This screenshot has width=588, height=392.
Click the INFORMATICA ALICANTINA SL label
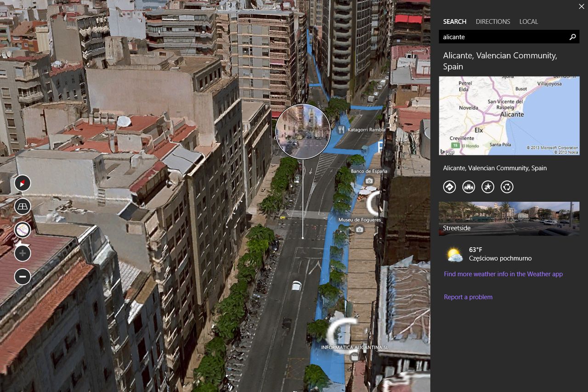click(x=355, y=347)
